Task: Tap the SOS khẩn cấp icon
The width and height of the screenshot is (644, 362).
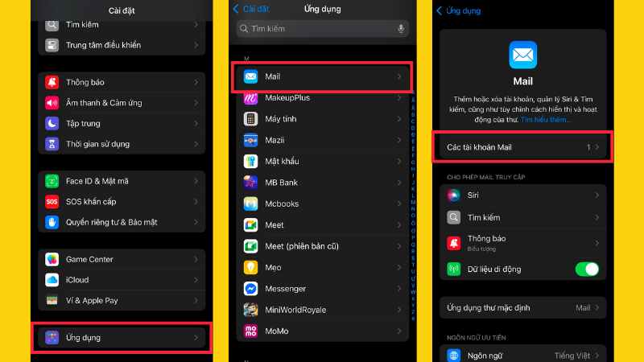Action: [x=52, y=200]
